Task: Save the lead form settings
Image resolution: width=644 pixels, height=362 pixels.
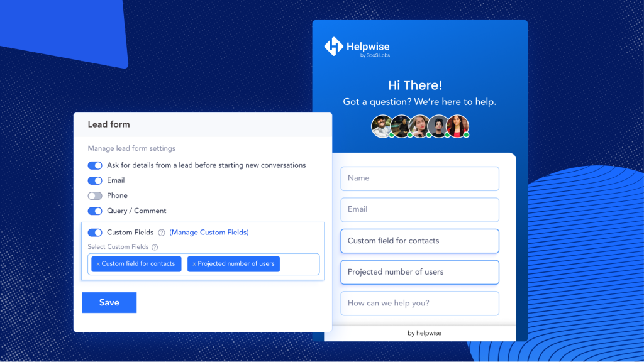Action: coord(109,302)
